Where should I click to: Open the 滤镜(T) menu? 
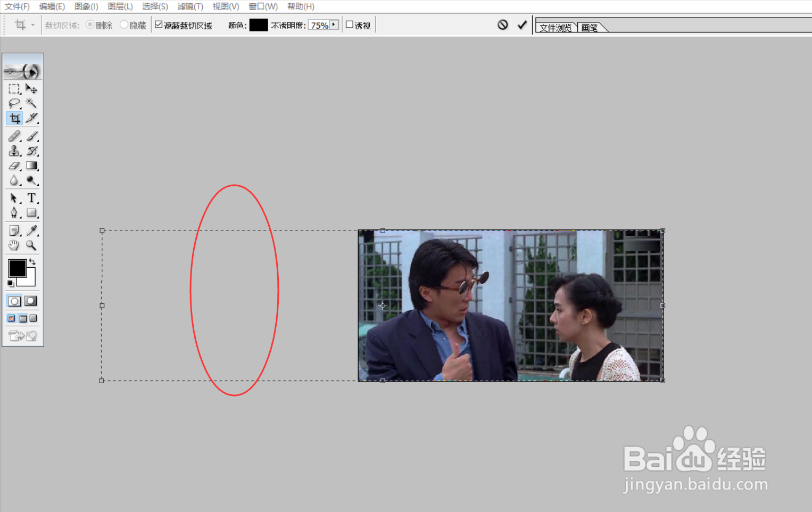click(190, 6)
